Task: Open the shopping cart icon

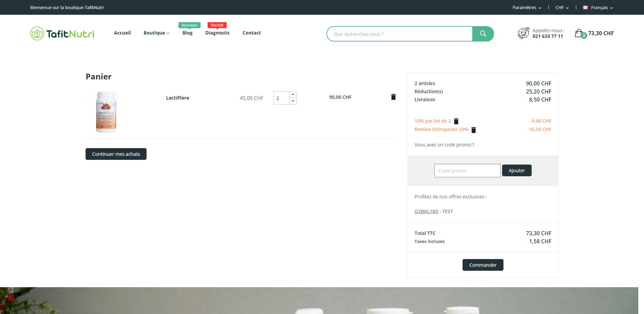Action: click(x=579, y=33)
